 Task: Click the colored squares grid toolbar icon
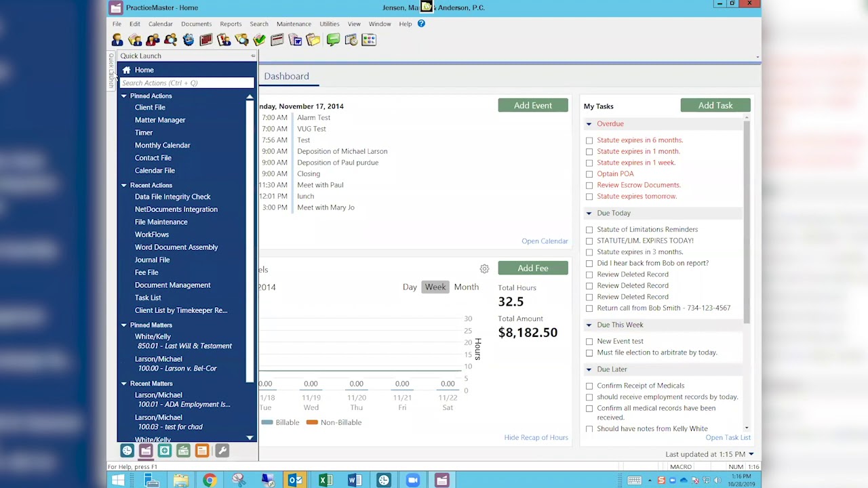click(369, 40)
